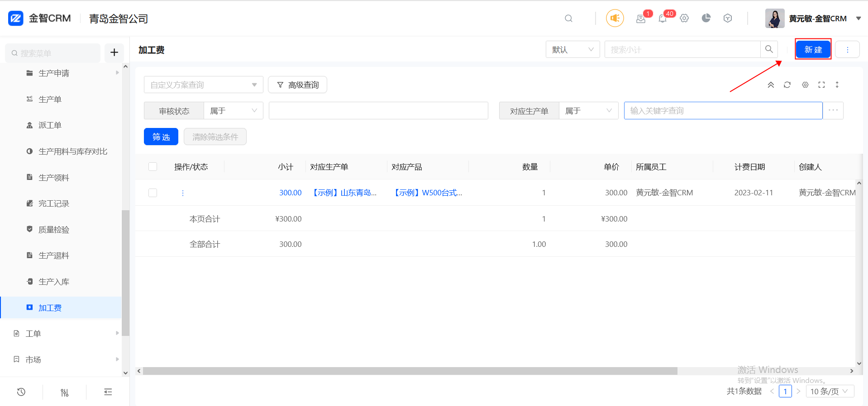
Task: Open the 【示例】山东青岛... production order link
Action: (x=343, y=193)
